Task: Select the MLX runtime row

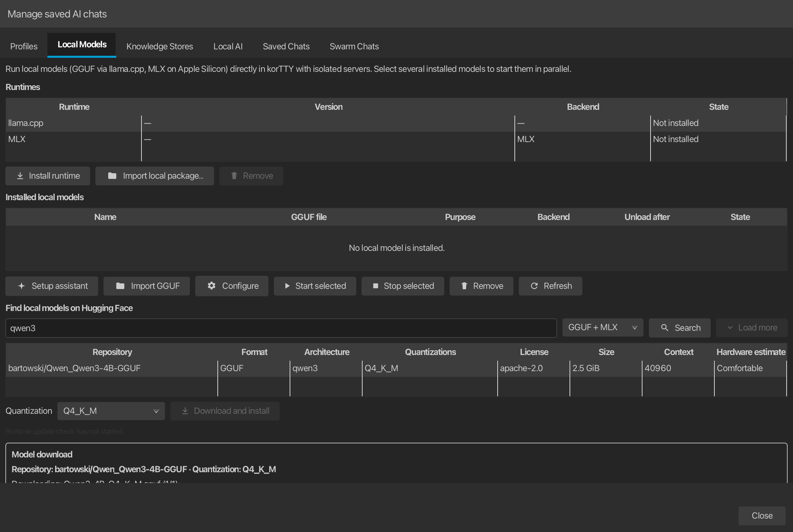Action: click(396, 139)
